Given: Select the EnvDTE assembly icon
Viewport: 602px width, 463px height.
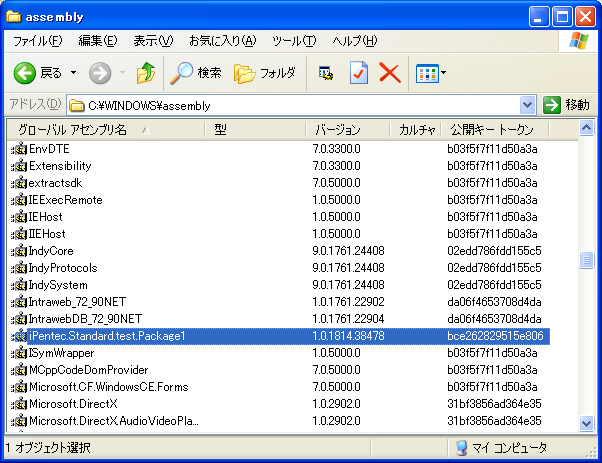Looking at the screenshot, I should 19,149.
